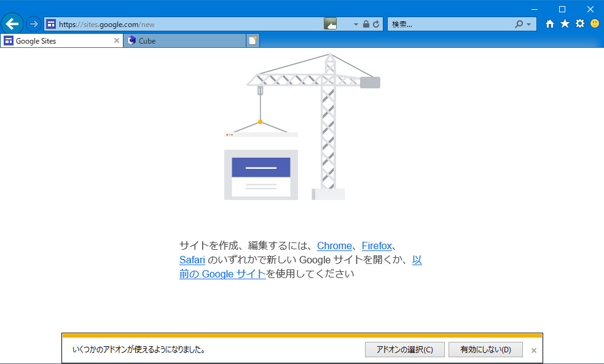The image size is (604, 364).
Task: Toggle Compatibility View for this site
Action: (332, 24)
